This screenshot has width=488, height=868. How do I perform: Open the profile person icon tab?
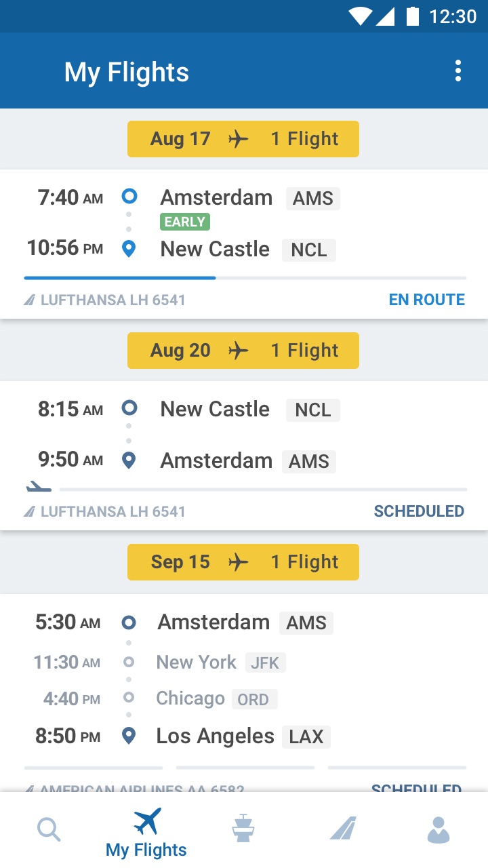click(439, 829)
